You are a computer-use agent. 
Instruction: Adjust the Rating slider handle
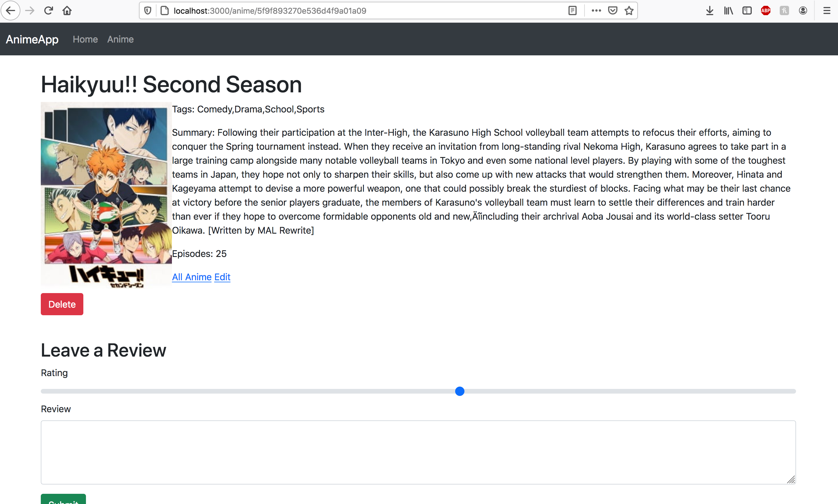(460, 391)
